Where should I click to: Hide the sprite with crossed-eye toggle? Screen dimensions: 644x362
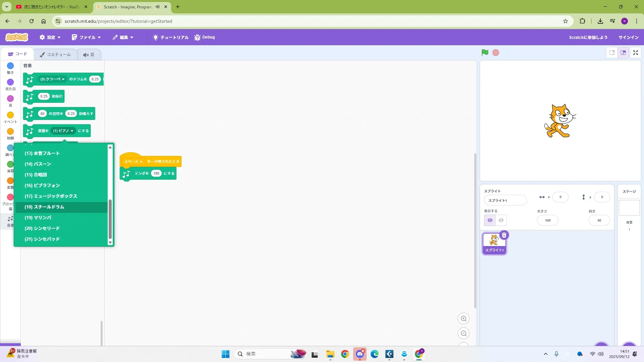(x=501, y=221)
